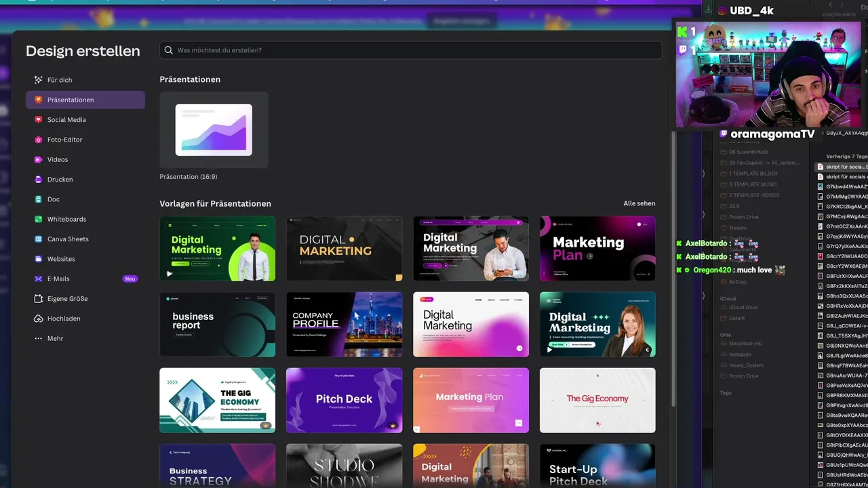Click the Neu badge beside E-Mails

coord(130,279)
